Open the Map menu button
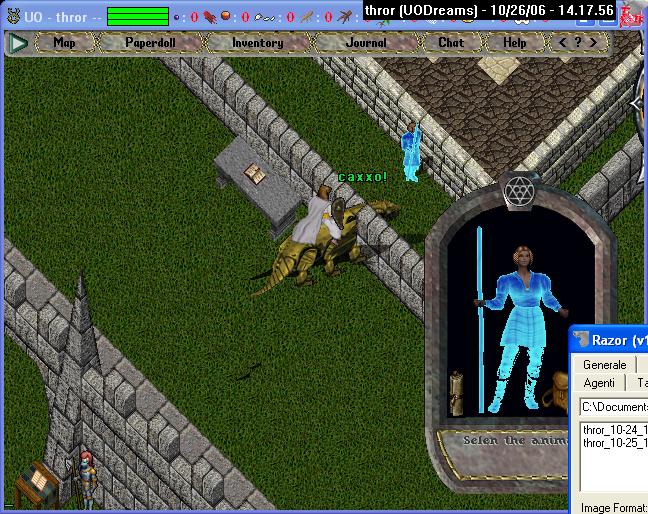Screen dimensions: 648x514 click(65, 43)
